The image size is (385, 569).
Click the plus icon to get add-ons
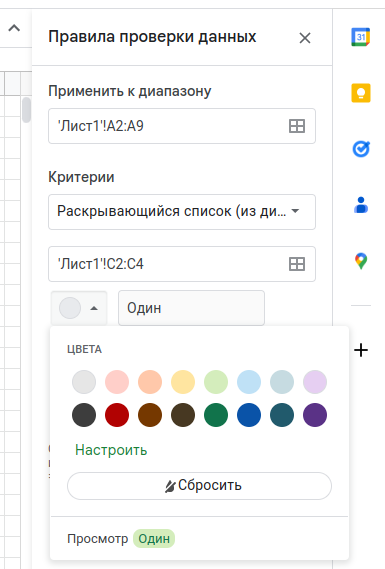[x=361, y=350]
